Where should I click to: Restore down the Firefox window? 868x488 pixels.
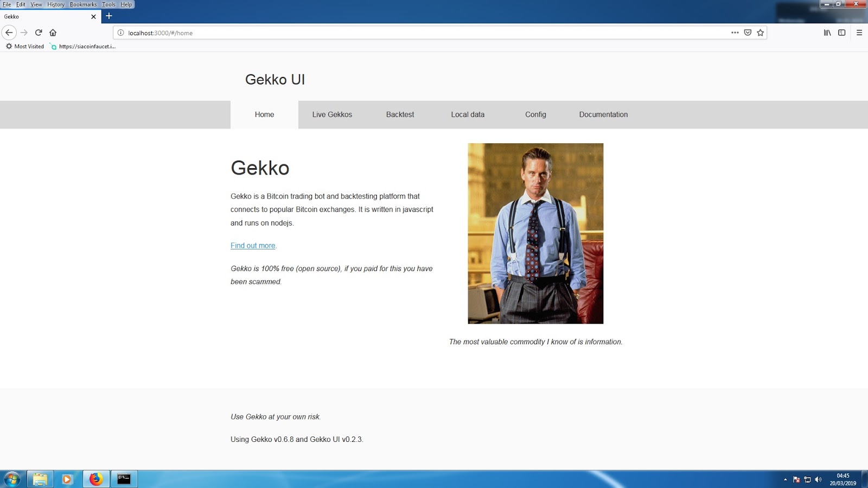[838, 4]
